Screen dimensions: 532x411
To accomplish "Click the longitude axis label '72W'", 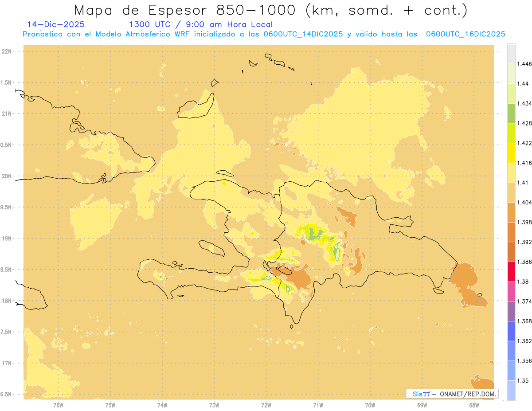I will [266, 405].
